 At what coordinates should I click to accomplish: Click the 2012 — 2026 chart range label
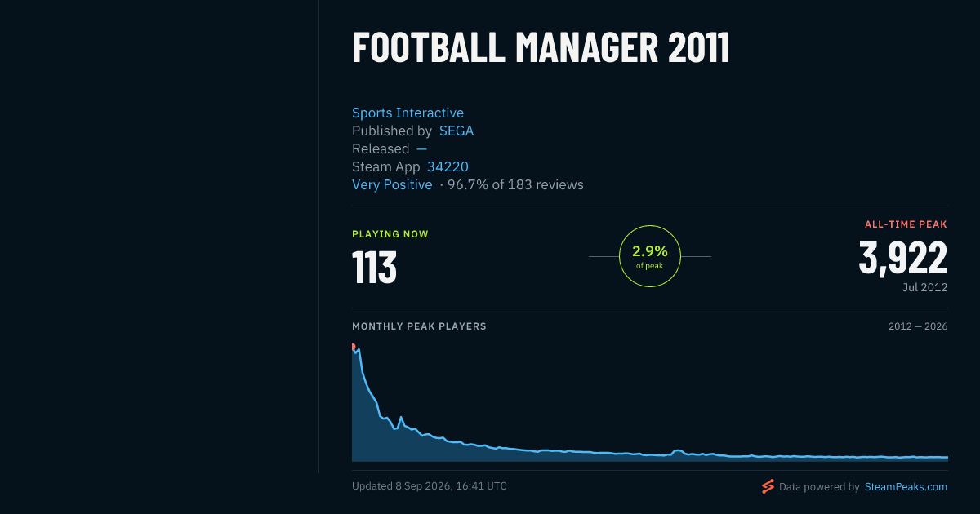click(918, 326)
